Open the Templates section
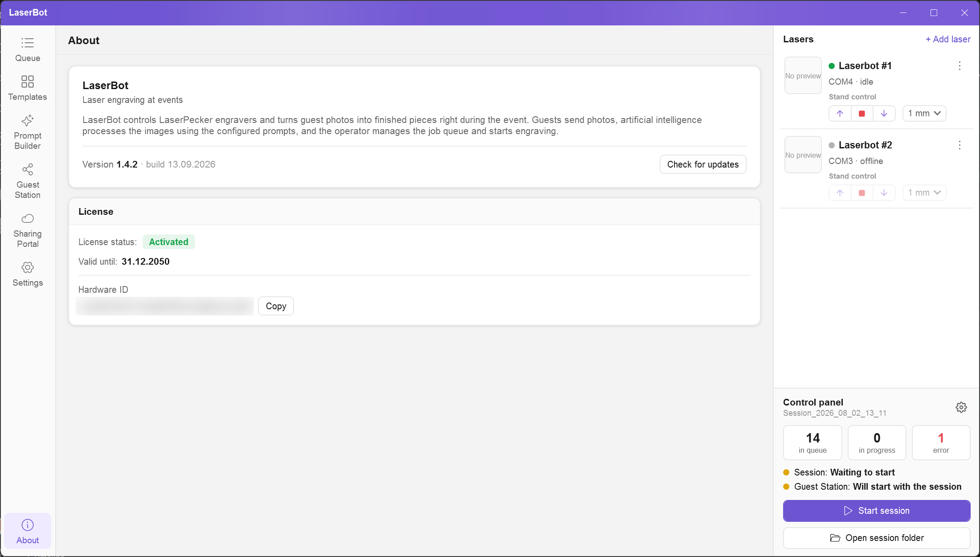This screenshot has width=980, height=557. coord(28,88)
